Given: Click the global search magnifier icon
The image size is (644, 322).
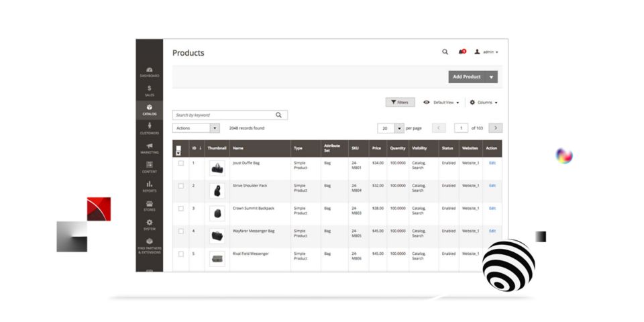Looking at the screenshot, I should click(445, 52).
